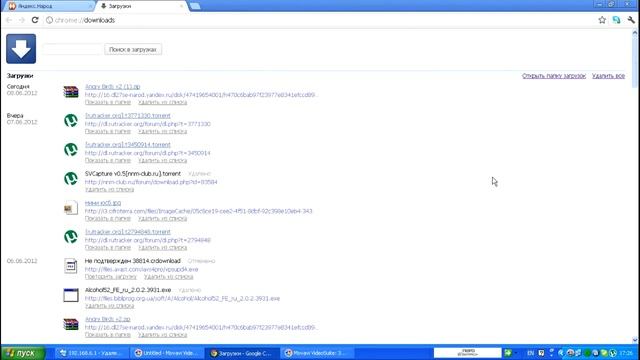This screenshot has height=360, width=640.
Task: Click WinRAR icon of Angry Birds v2 (1).zip
Action: [71, 91]
